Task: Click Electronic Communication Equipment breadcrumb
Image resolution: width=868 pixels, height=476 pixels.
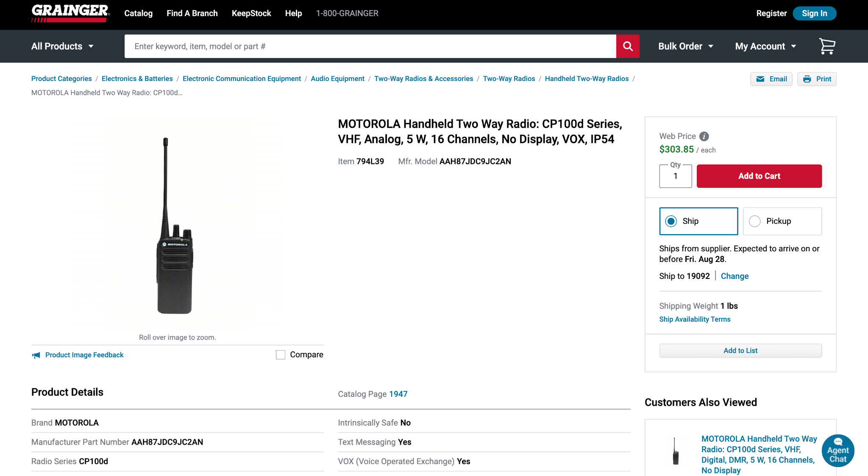Action: click(x=242, y=78)
